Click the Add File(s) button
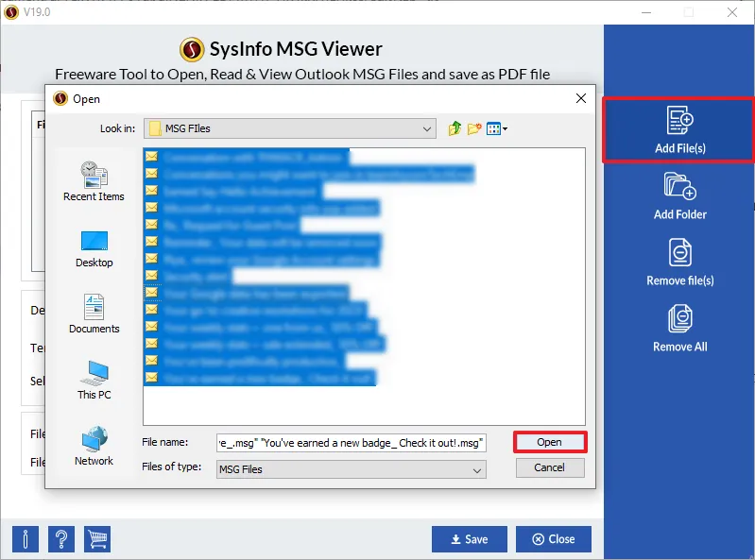 point(679,130)
